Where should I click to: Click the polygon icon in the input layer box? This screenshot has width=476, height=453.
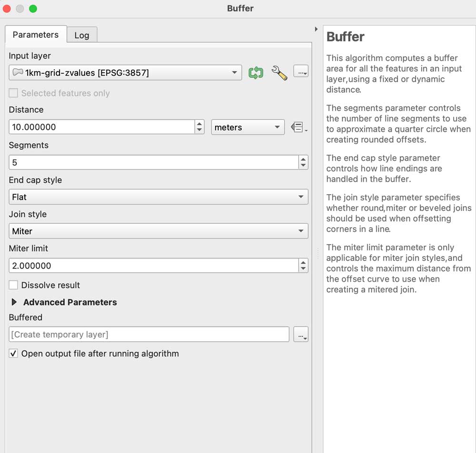18,73
